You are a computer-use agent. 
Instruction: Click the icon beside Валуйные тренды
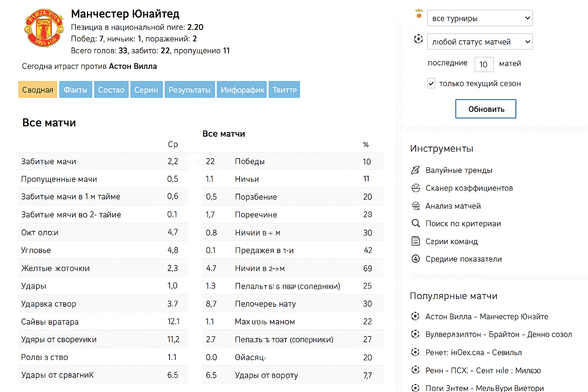(415, 170)
